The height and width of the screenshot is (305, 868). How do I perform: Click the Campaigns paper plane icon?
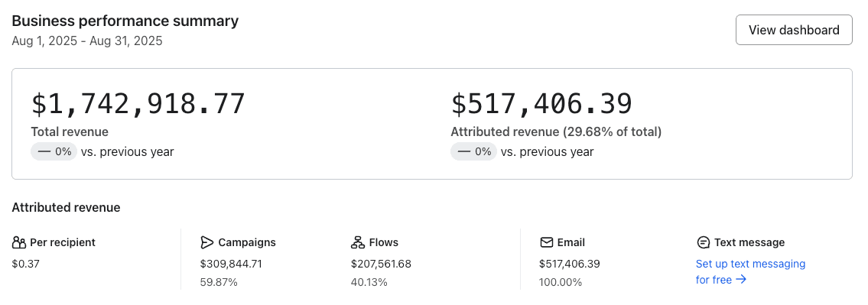coord(207,242)
